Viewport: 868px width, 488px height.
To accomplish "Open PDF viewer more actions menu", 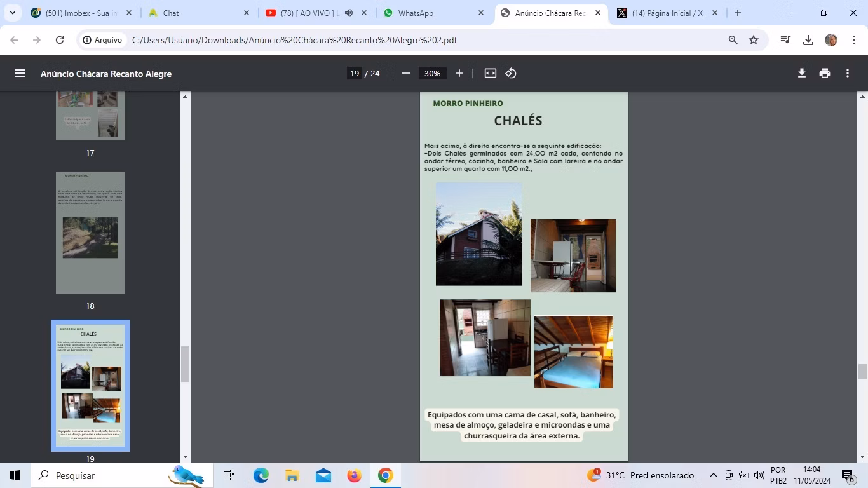I will pos(848,73).
